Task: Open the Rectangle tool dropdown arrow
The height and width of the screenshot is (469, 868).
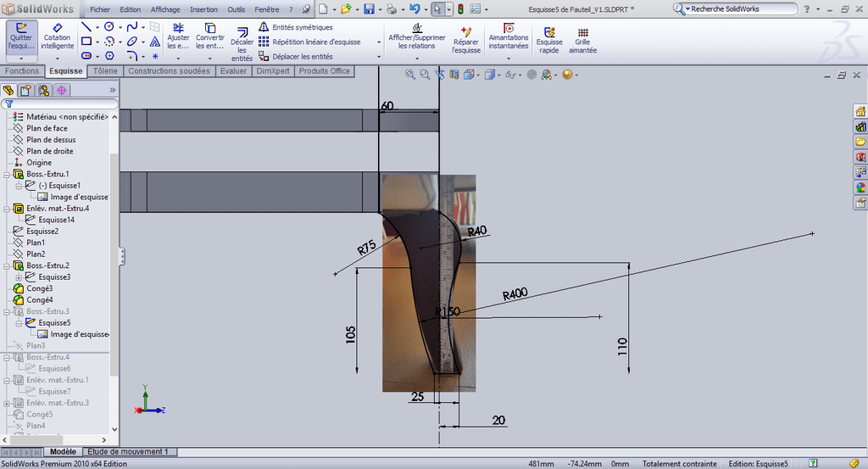Action: (x=97, y=42)
